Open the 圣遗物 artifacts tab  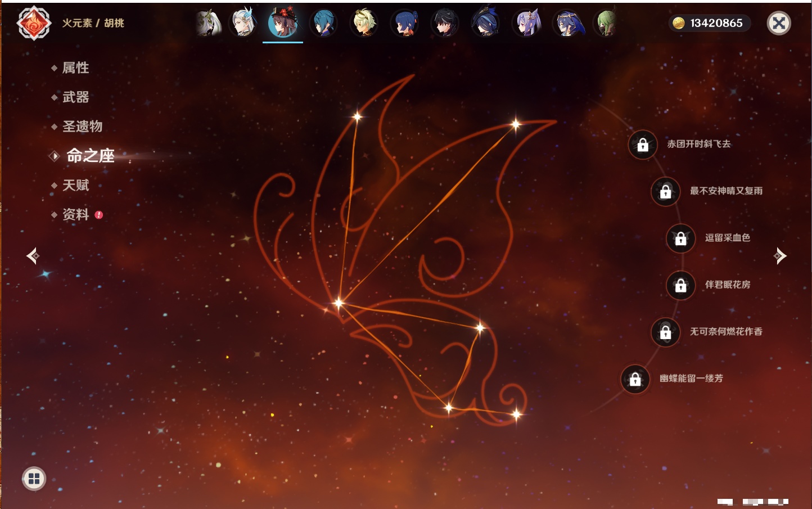[x=82, y=127]
